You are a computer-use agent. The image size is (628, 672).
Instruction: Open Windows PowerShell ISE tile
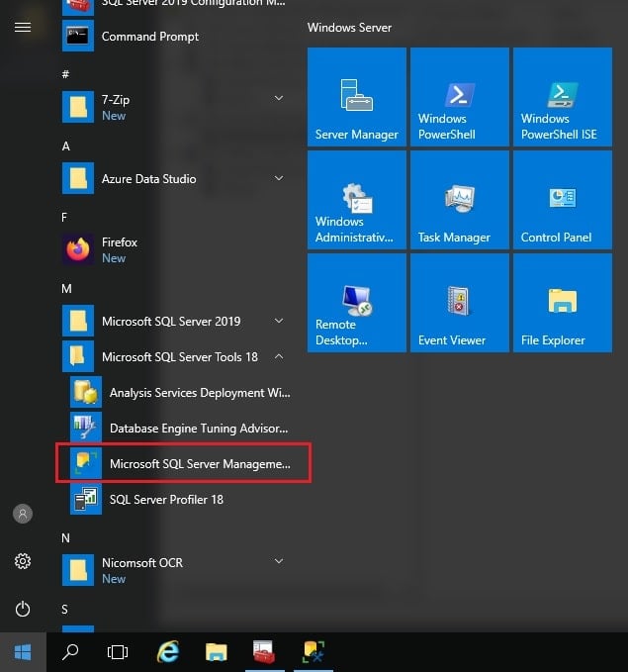coord(563,97)
